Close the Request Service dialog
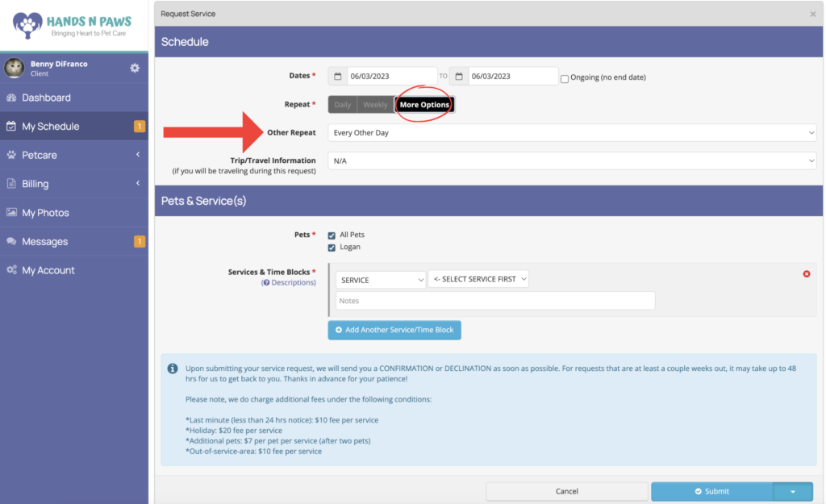 point(812,15)
